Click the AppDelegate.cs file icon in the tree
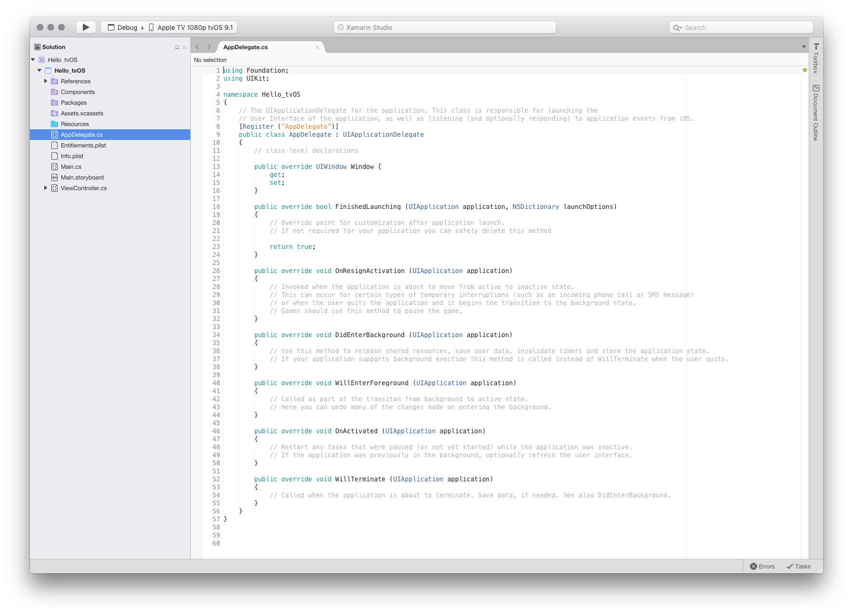853x616 pixels. tap(55, 135)
